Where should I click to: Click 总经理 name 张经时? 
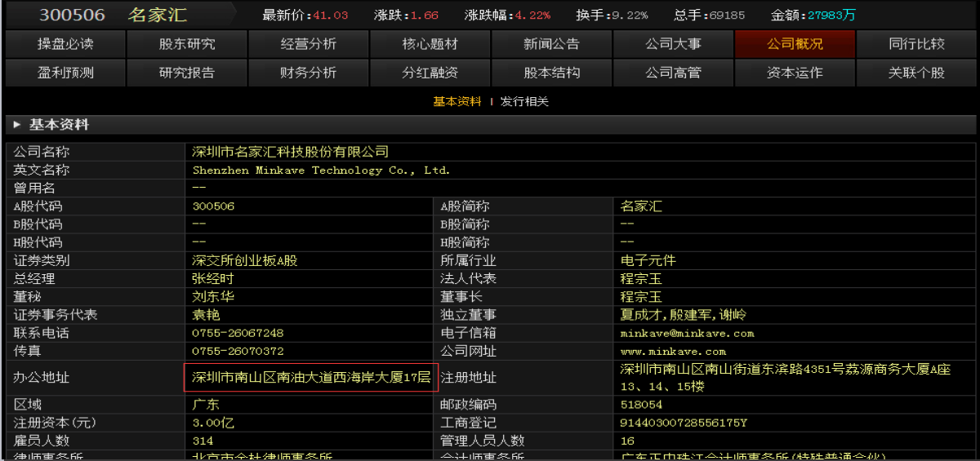213,278
